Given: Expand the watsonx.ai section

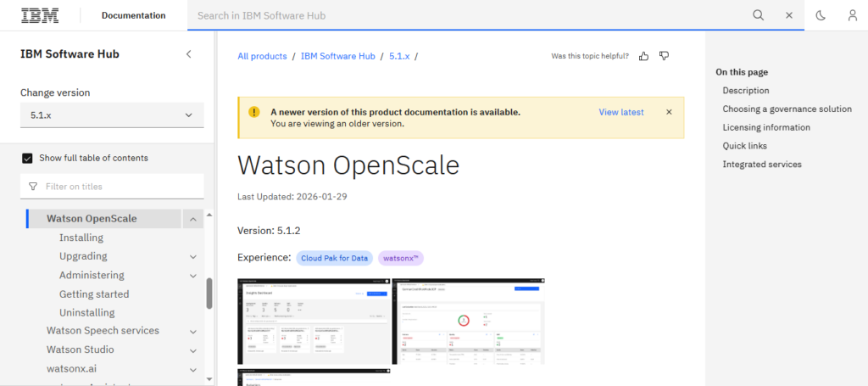Looking at the screenshot, I should coord(193,369).
